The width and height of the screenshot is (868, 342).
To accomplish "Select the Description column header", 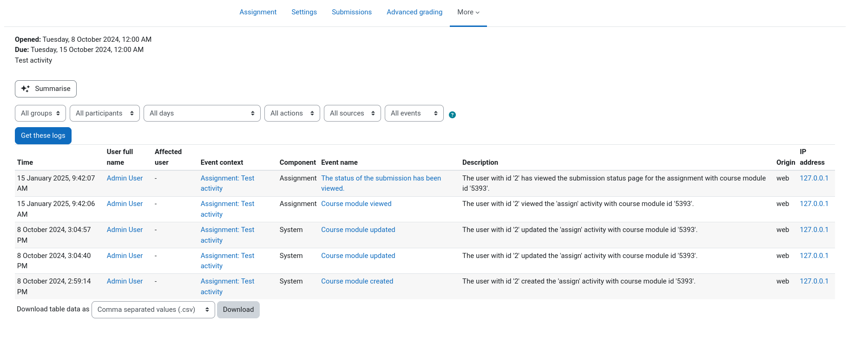I will pyautogui.click(x=480, y=162).
